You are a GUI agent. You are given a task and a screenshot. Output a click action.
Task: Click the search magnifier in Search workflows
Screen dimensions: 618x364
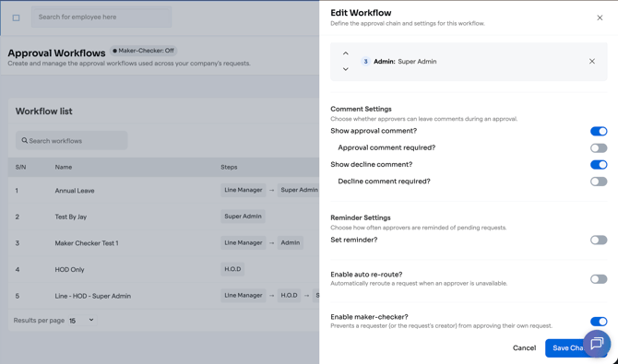[24, 141]
